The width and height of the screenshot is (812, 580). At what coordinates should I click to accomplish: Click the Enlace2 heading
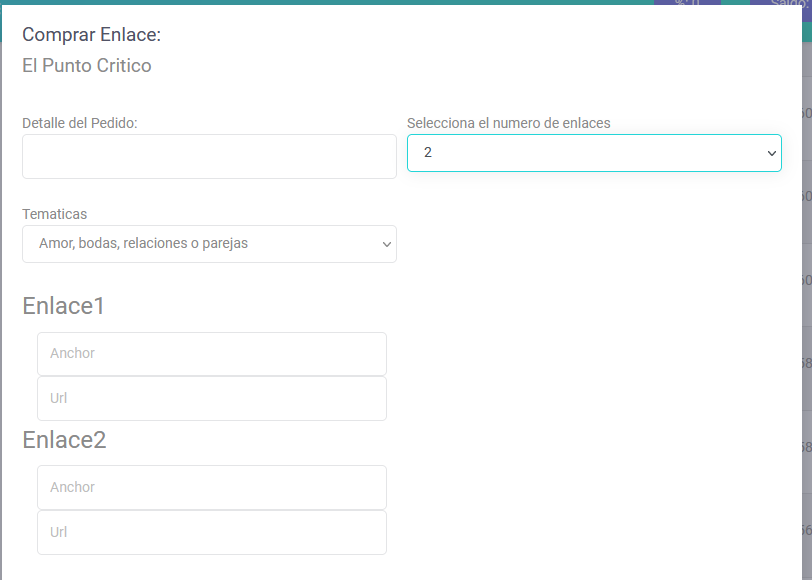pyautogui.click(x=64, y=440)
